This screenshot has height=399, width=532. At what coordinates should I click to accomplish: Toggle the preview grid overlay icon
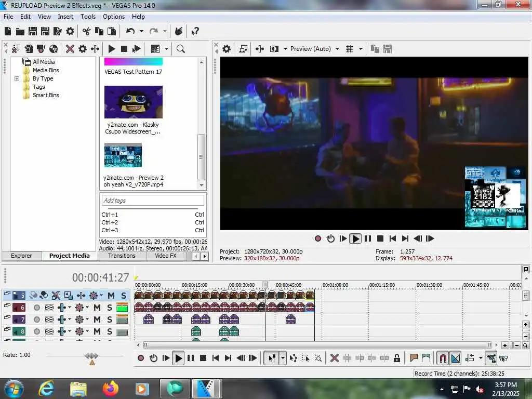[350, 49]
